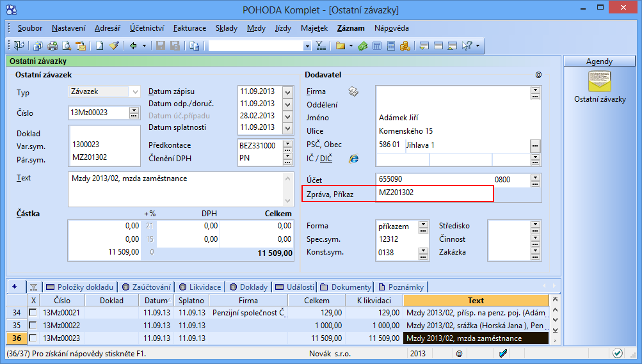Open the Datum odp./doruč. date dropdown

tap(288, 104)
